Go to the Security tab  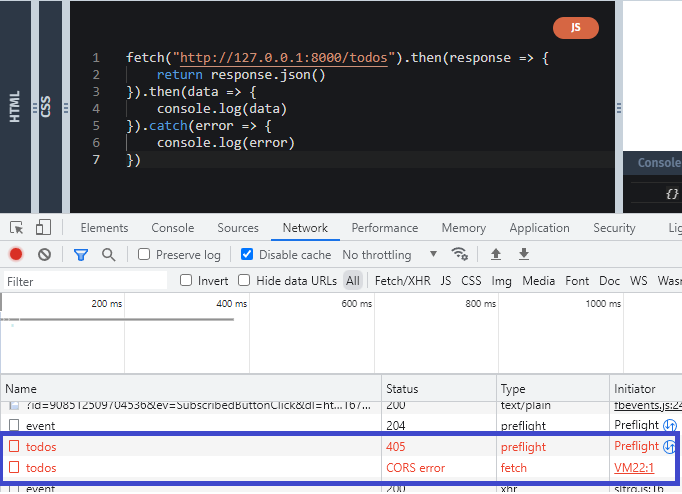point(614,228)
